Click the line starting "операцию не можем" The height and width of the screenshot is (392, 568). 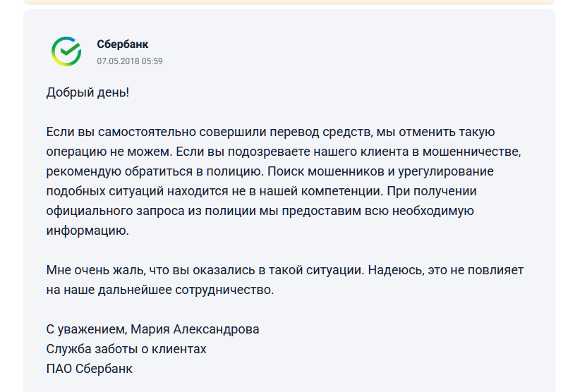point(282,152)
